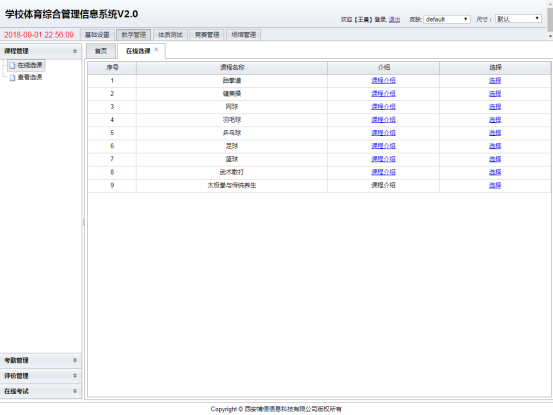
Task: Expand the 评价管理 accordion section
Action: 41,376
